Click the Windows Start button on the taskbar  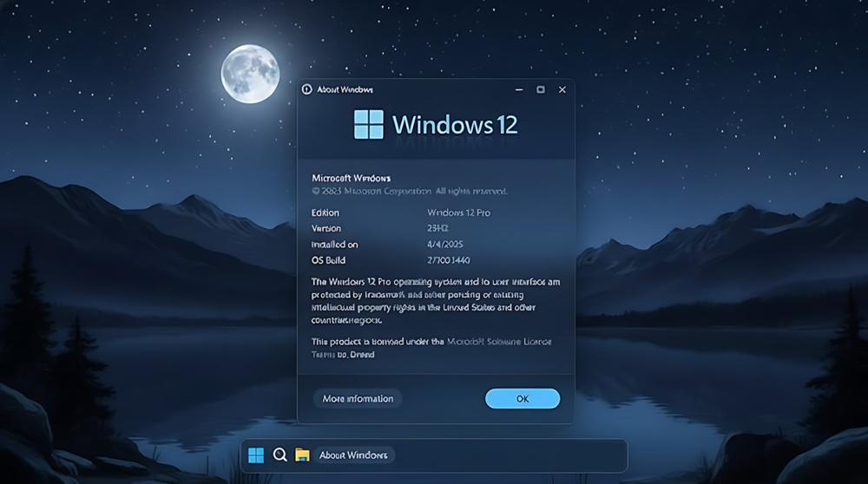point(256,455)
